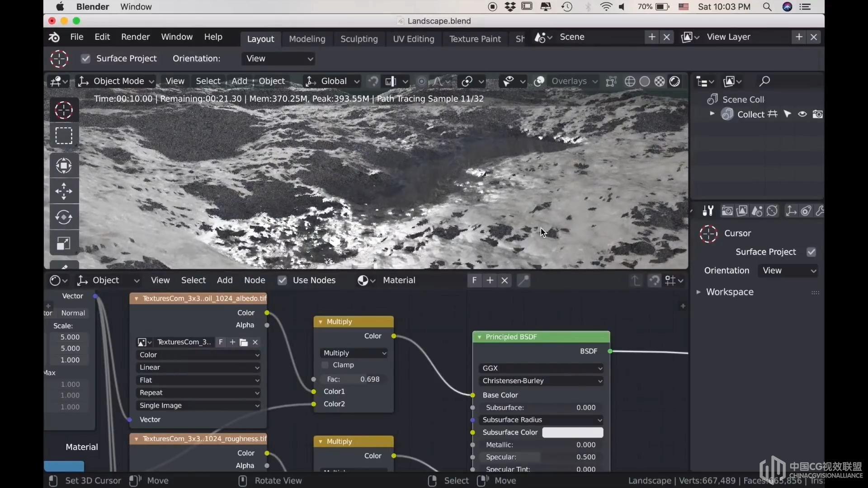Open the Global transform orientation dropdown
This screenshot has height=488, width=868.
[x=332, y=81]
